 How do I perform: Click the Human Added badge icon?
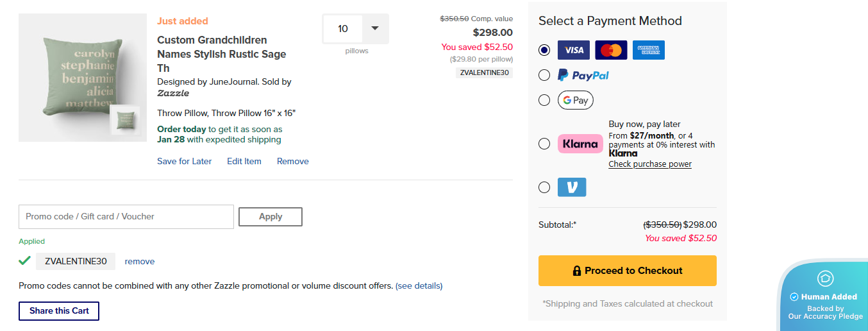coord(825,278)
